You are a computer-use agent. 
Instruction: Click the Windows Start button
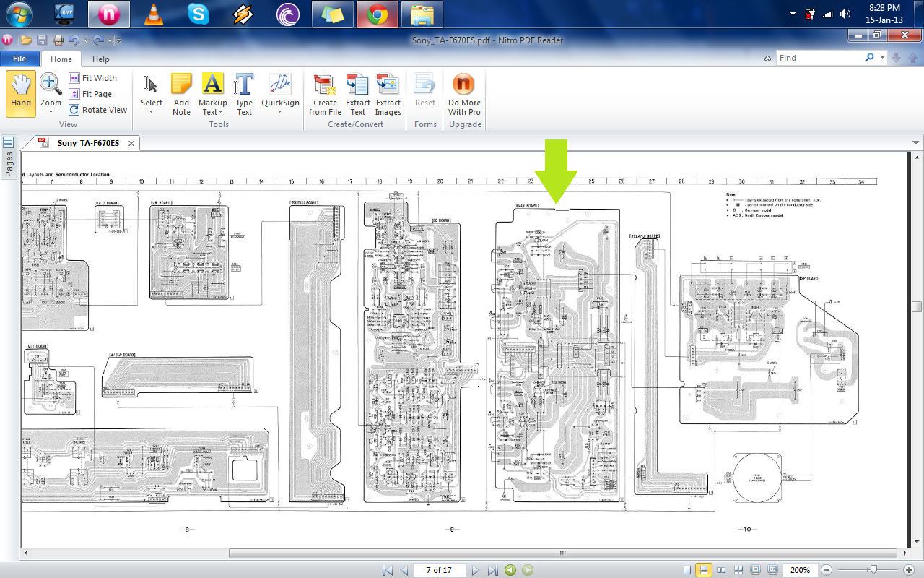[x=18, y=14]
